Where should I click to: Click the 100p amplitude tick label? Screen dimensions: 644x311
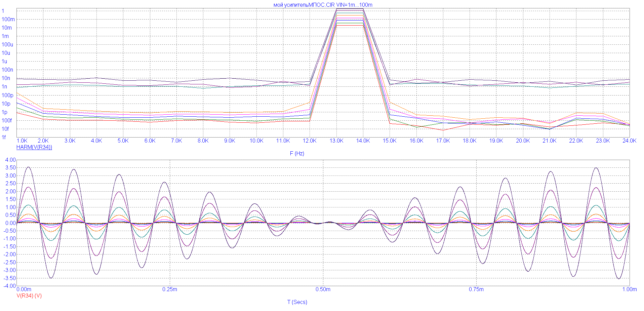point(7,95)
